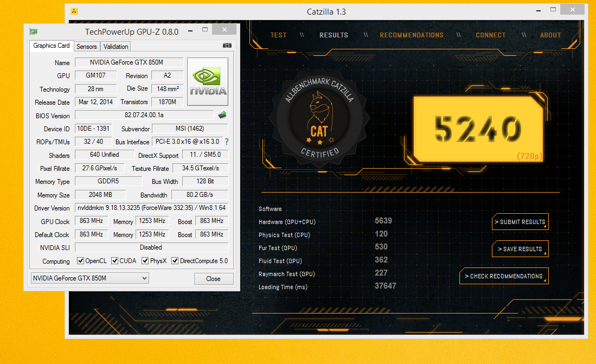The image size is (596, 364).
Task: Click the BIOS Version field 82.07.24.00.1a
Action: click(x=144, y=115)
